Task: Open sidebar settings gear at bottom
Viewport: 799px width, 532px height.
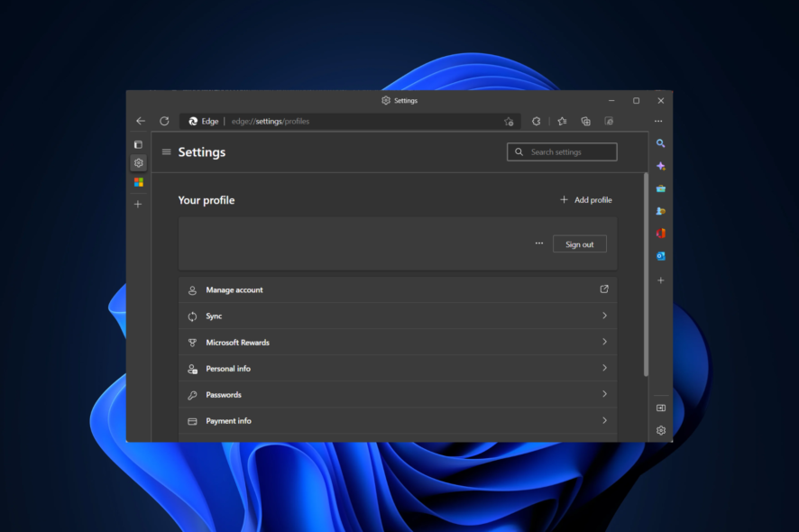Action: pyautogui.click(x=661, y=430)
